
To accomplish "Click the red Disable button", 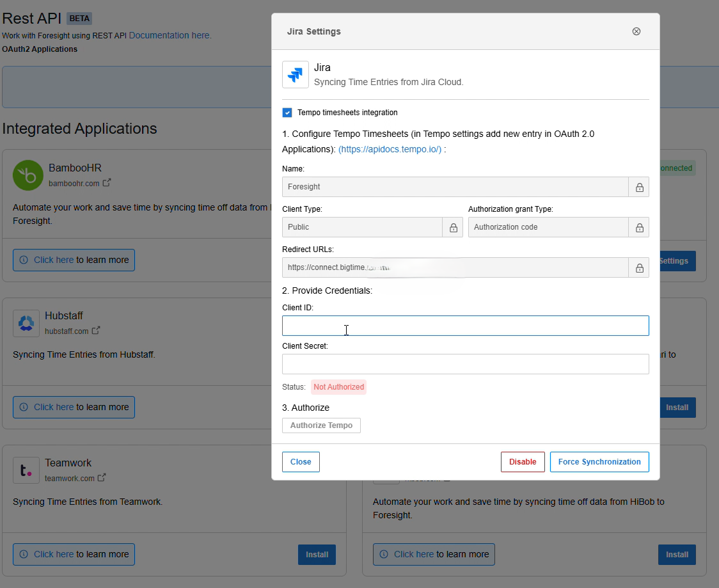I will [x=523, y=462].
